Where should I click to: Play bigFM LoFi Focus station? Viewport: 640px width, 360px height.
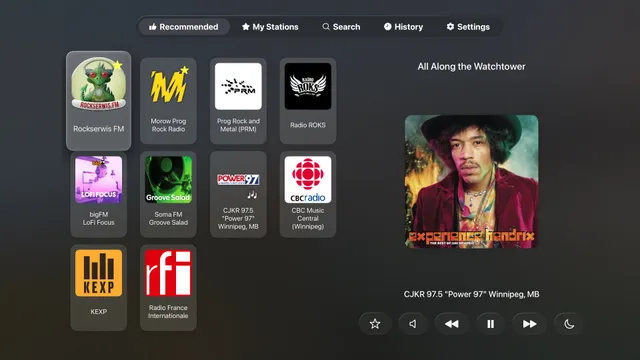[x=98, y=194]
